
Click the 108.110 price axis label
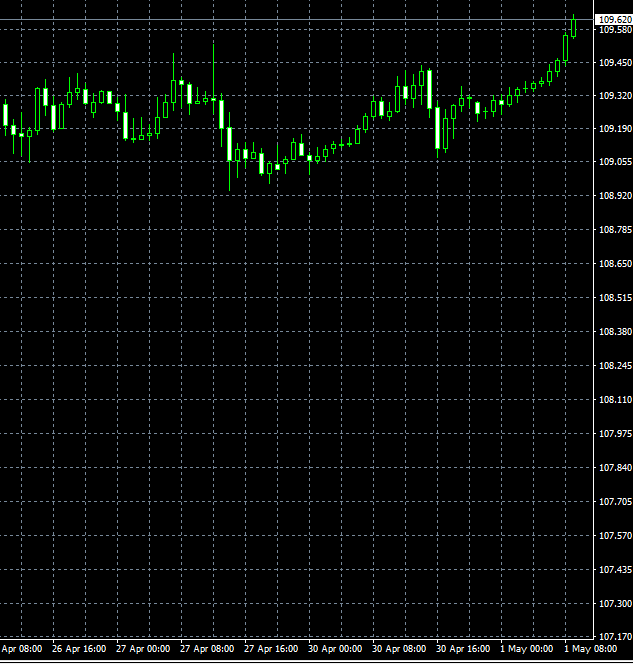coord(615,400)
